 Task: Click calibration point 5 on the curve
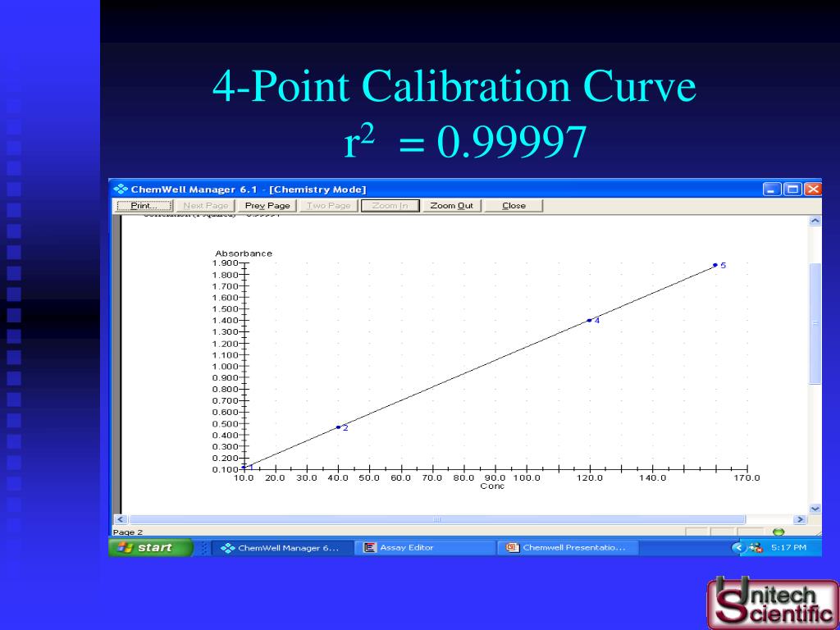715,265
